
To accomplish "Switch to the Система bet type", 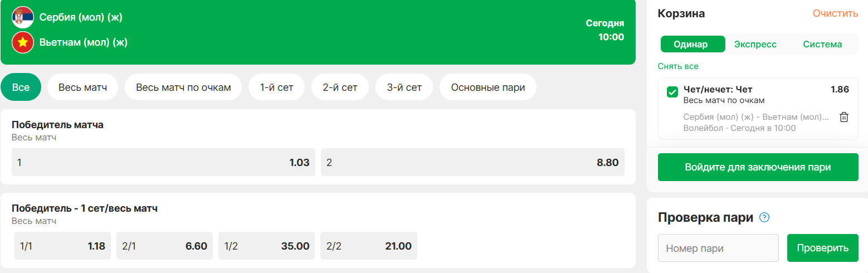I will point(822,45).
